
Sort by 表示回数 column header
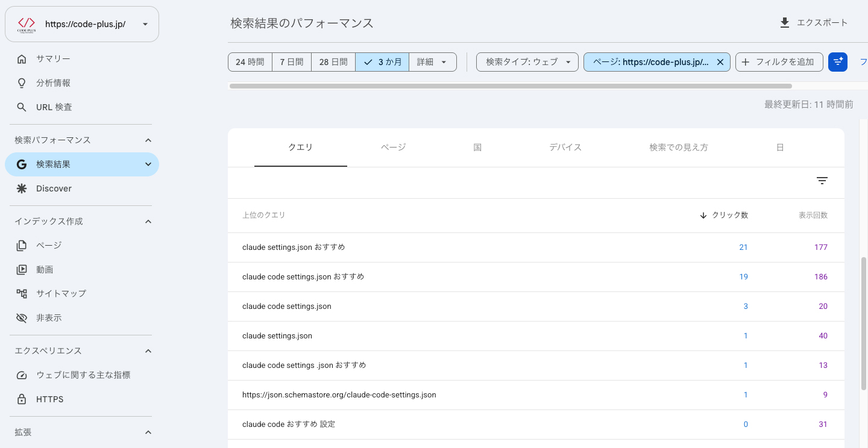pyautogui.click(x=813, y=216)
